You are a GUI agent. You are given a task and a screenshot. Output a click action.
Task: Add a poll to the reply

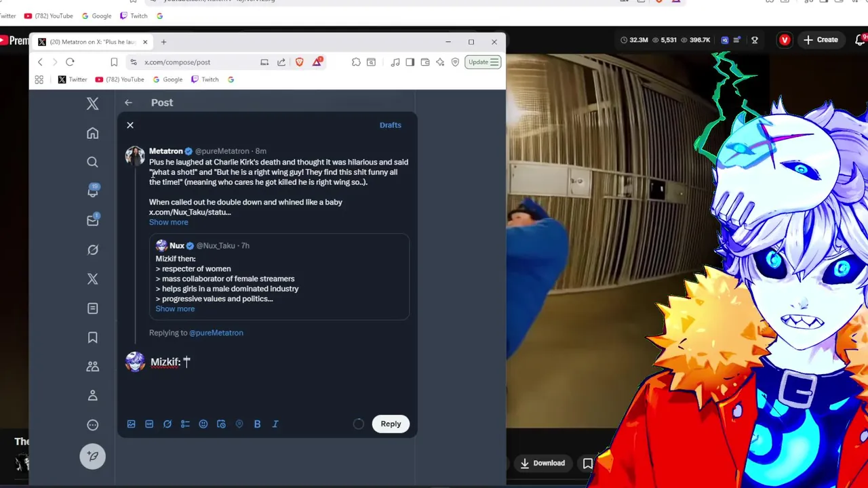tap(185, 424)
